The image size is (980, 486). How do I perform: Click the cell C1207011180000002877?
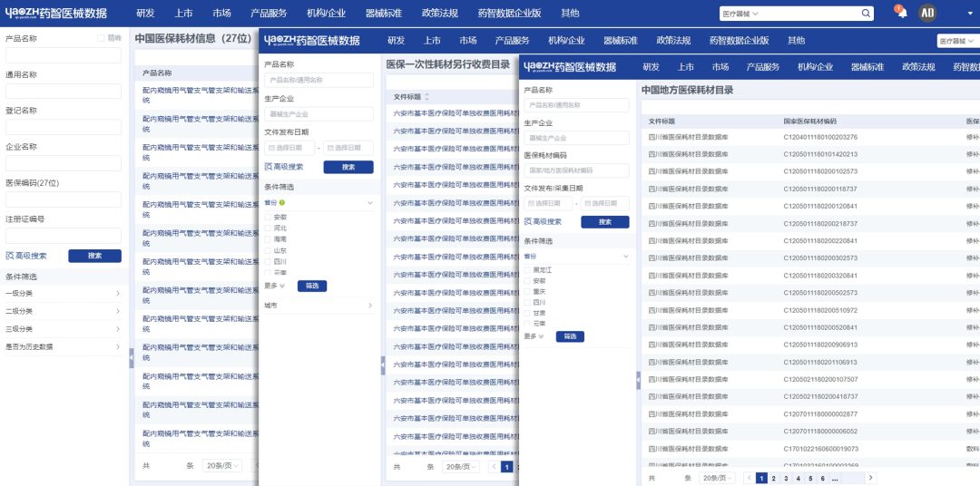pyautogui.click(x=820, y=414)
